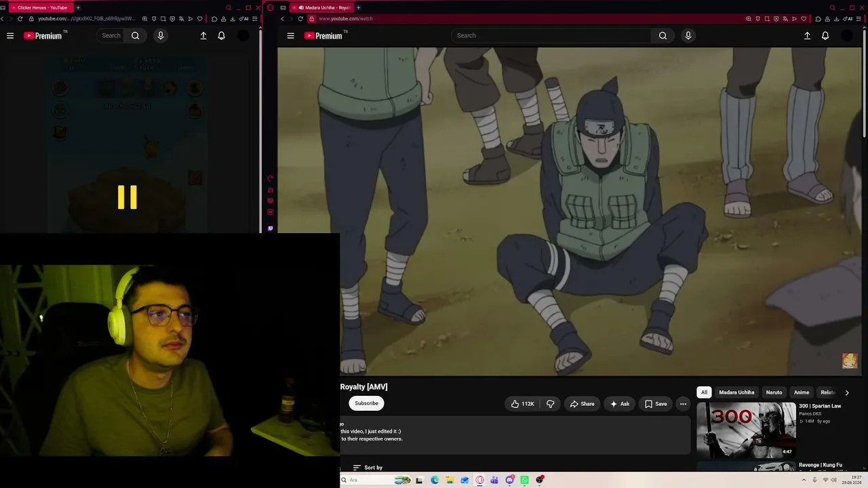Open YouTube guide menu in Madara Uchiha window
The height and width of the screenshot is (488, 868).
coord(290,36)
